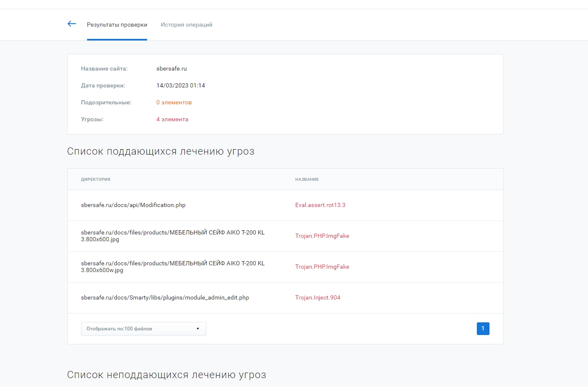588x387 pixels.
Task: Click the Список неподдающихся лечению угроз heading
Action: [x=167, y=375]
